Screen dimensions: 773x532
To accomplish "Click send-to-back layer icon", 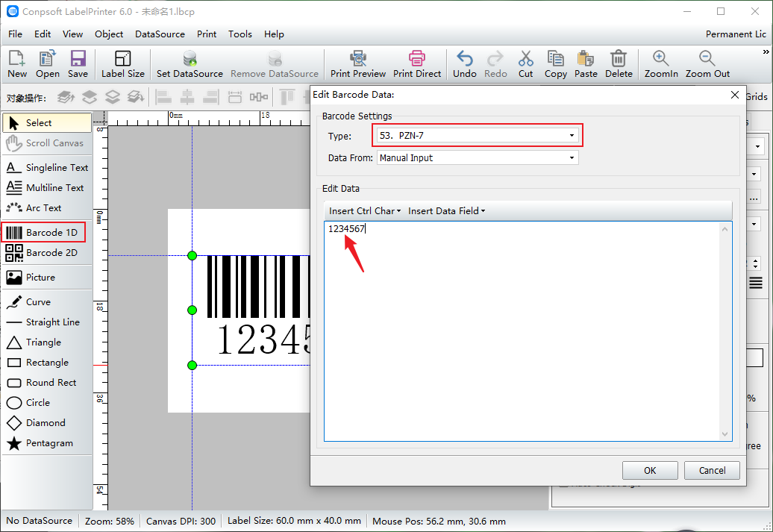I will pyautogui.click(x=136, y=97).
